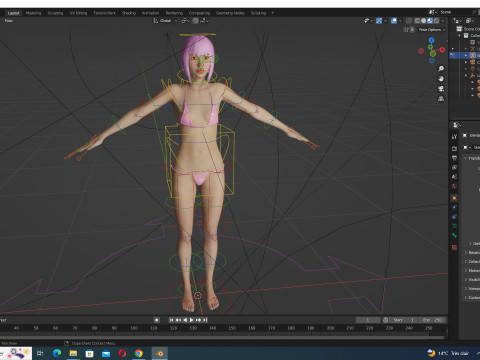Select wireframe viewport shading

[417, 21]
